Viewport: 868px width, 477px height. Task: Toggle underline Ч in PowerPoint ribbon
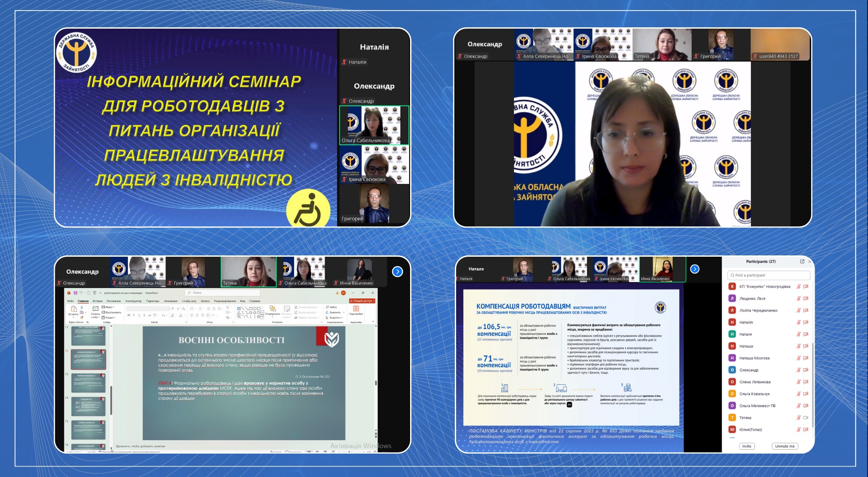(x=139, y=315)
